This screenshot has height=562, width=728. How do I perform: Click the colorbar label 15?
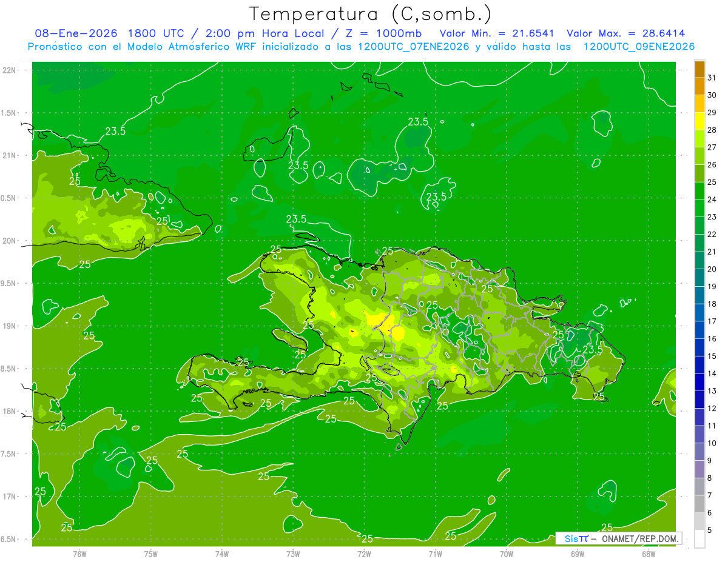[x=712, y=356]
